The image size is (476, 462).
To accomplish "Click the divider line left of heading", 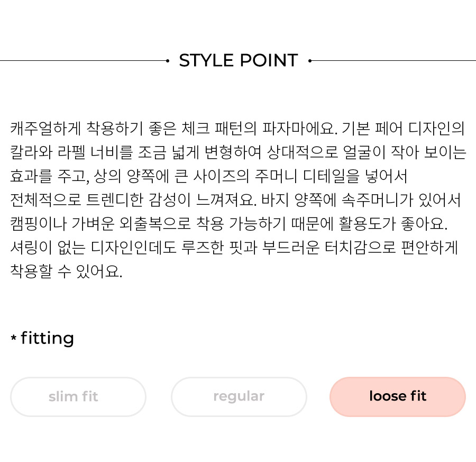I will click(83, 61).
